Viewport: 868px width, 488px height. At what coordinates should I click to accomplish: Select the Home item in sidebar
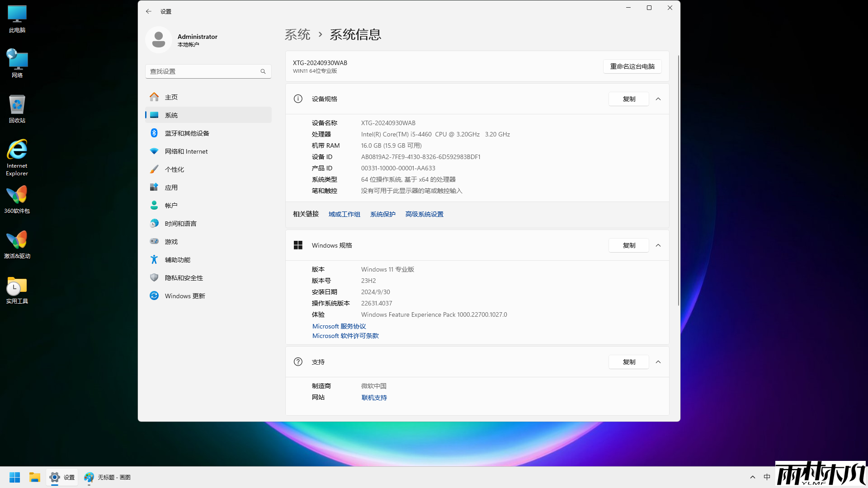tap(171, 97)
